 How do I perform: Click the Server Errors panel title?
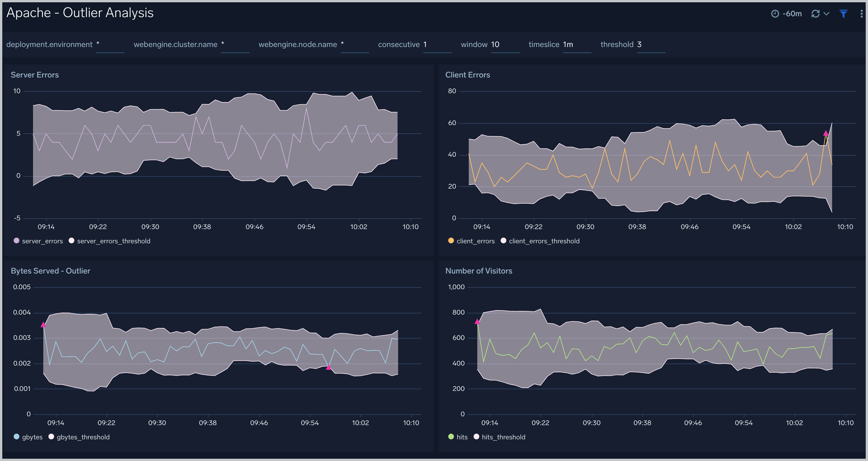pyautogui.click(x=35, y=75)
